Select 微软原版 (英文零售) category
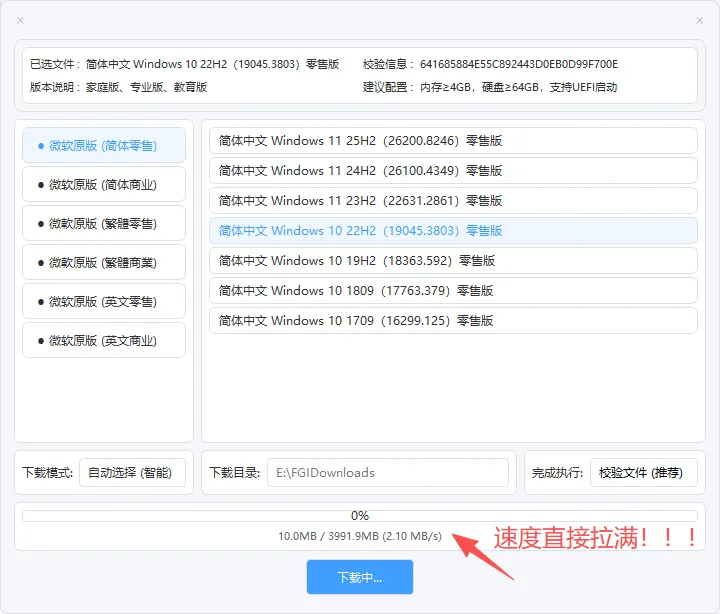 104,302
